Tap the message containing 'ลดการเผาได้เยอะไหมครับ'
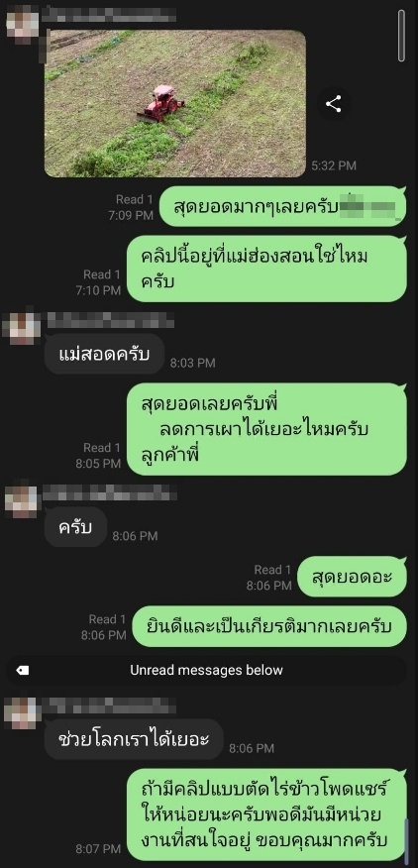This screenshot has width=418, height=868. pyautogui.click(x=266, y=429)
